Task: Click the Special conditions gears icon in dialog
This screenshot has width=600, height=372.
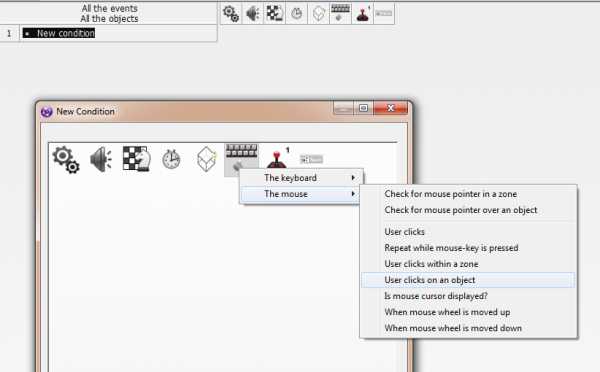Action: coord(66,159)
